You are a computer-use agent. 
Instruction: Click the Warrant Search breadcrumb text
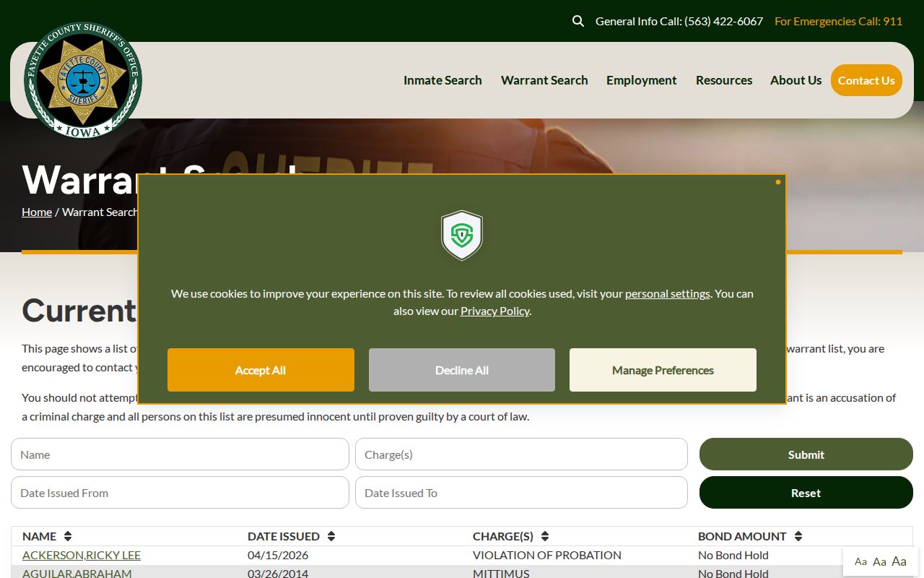tap(100, 212)
